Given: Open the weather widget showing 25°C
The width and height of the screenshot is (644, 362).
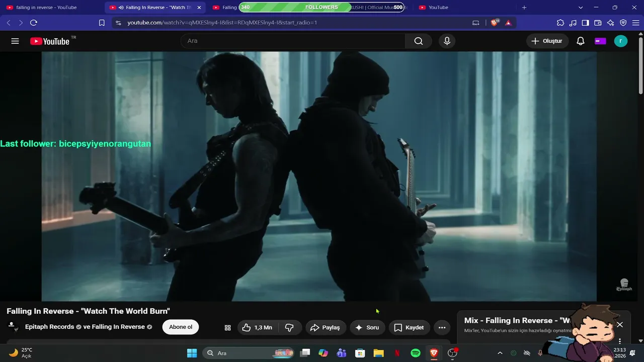Looking at the screenshot, I should click(21, 353).
